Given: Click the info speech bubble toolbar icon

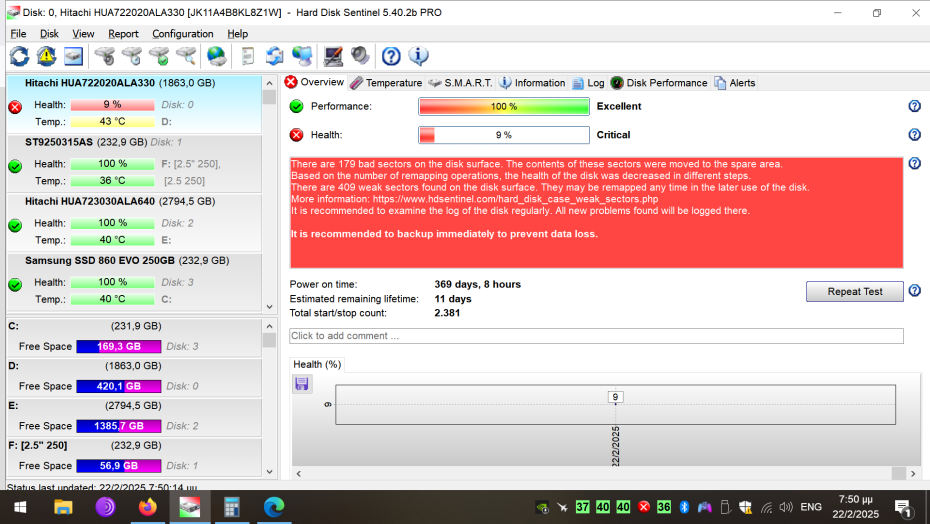Looking at the screenshot, I should [419, 56].
